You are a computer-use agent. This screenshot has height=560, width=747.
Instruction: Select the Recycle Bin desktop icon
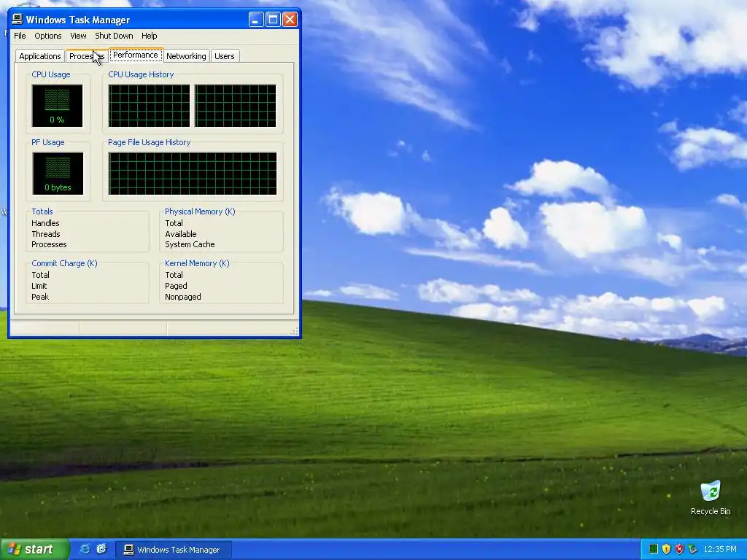[711, 497]
